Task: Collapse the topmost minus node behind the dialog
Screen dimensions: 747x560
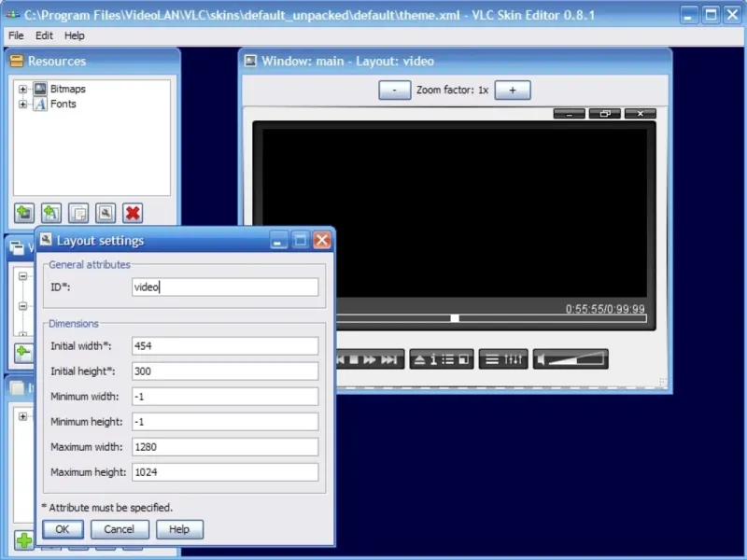Action: click(x=22, y=276)
